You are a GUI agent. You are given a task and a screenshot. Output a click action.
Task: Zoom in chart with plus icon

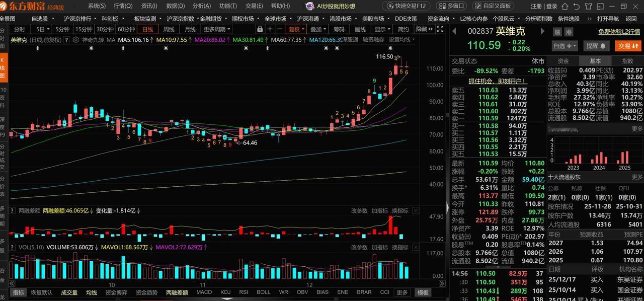[270, 29]
